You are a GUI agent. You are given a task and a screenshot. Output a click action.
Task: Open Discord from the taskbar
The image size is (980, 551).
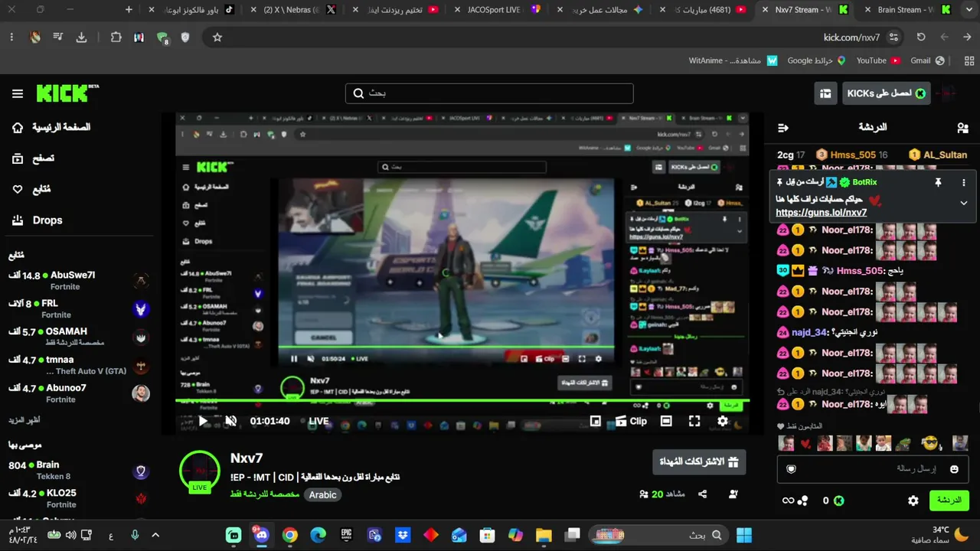coord(262,535)
